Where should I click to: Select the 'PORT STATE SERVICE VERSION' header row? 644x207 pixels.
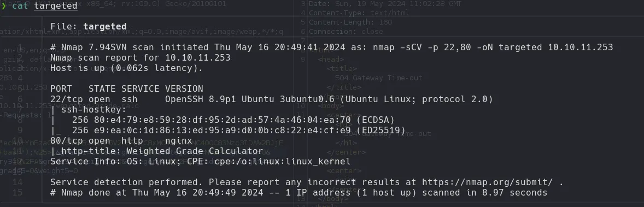click(x=127, y=88)
